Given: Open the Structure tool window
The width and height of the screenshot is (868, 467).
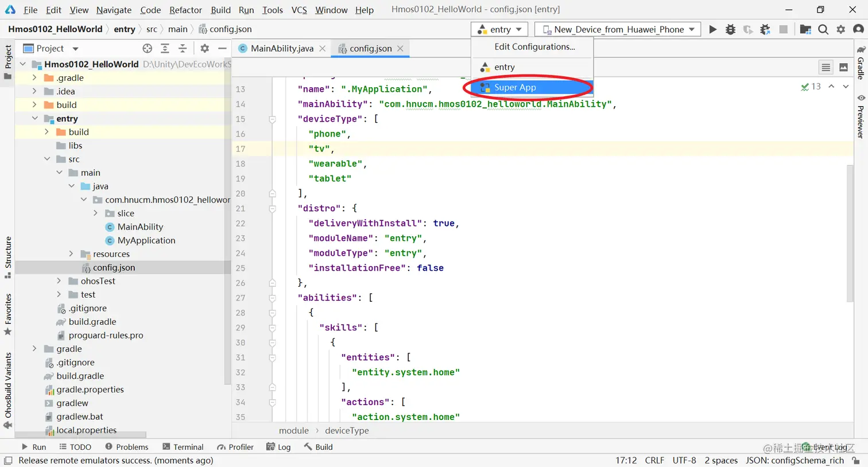Looking at the screenshot, I should [8, 257].
